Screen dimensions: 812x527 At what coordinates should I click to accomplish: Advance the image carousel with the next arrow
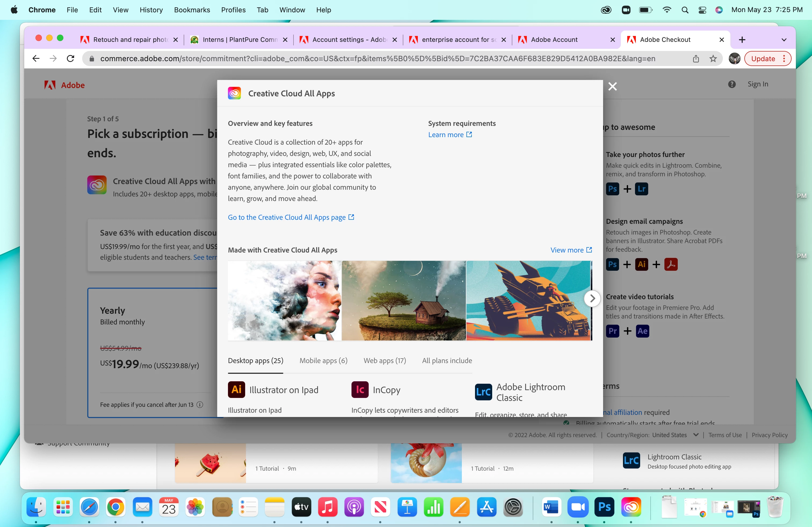592,299
